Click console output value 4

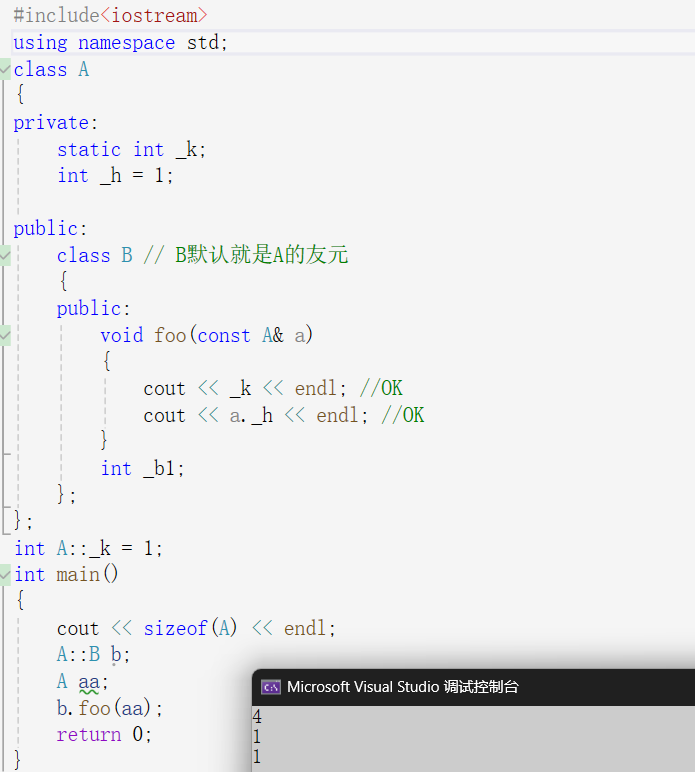257,716
